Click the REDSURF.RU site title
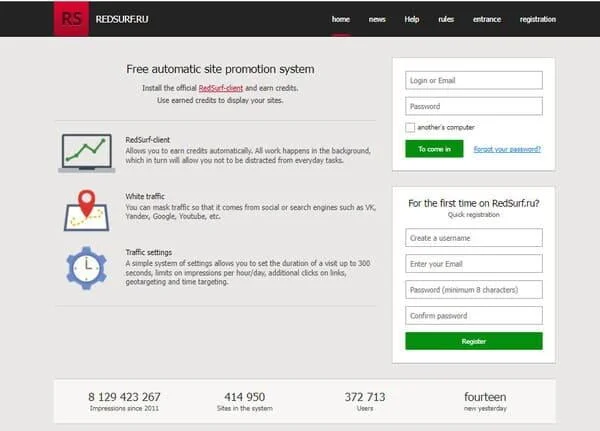The image size is (600, 431). pyautogui.click(x=122, y=19)
